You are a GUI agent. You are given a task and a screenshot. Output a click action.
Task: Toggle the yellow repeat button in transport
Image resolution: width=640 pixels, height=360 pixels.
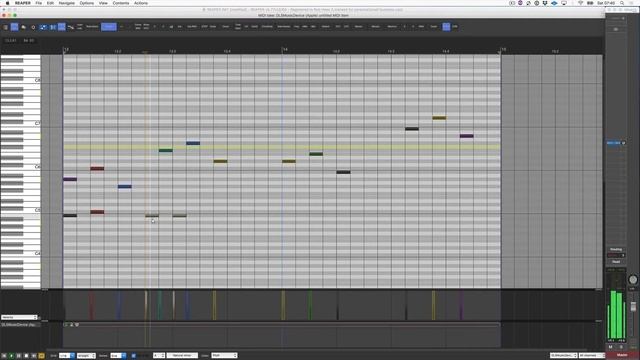[41, 356]
